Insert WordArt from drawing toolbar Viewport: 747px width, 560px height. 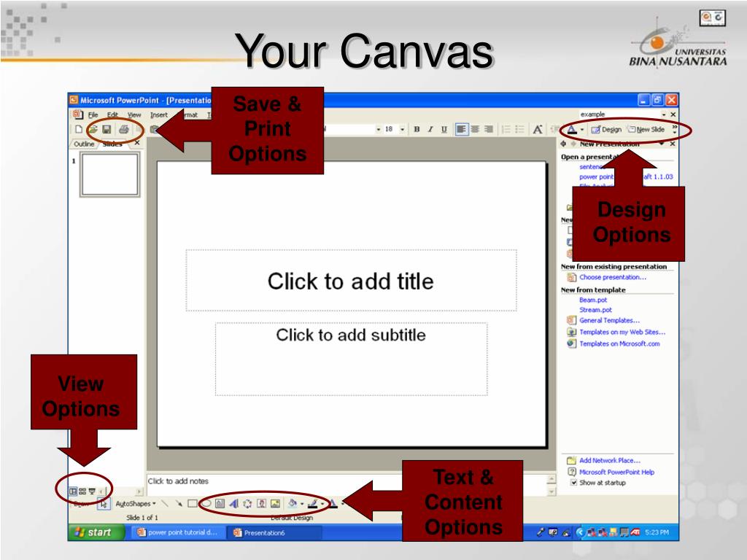pyautogui.click(x=234, y=503)
